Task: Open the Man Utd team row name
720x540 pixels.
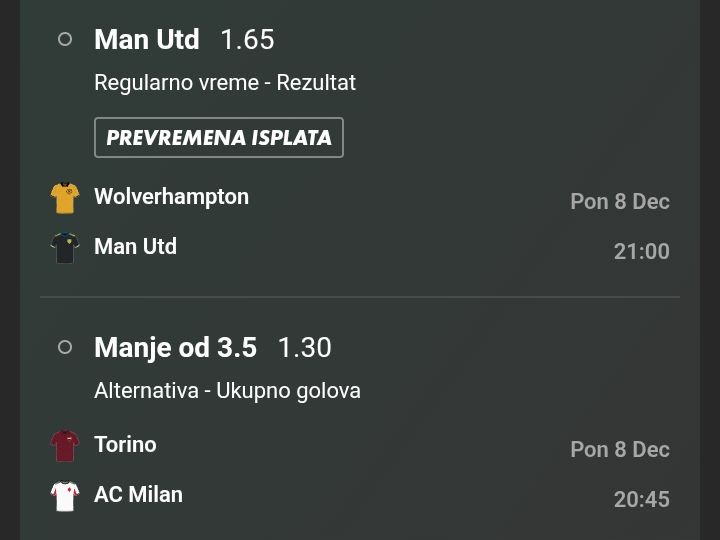Action: tap(135, 247)
